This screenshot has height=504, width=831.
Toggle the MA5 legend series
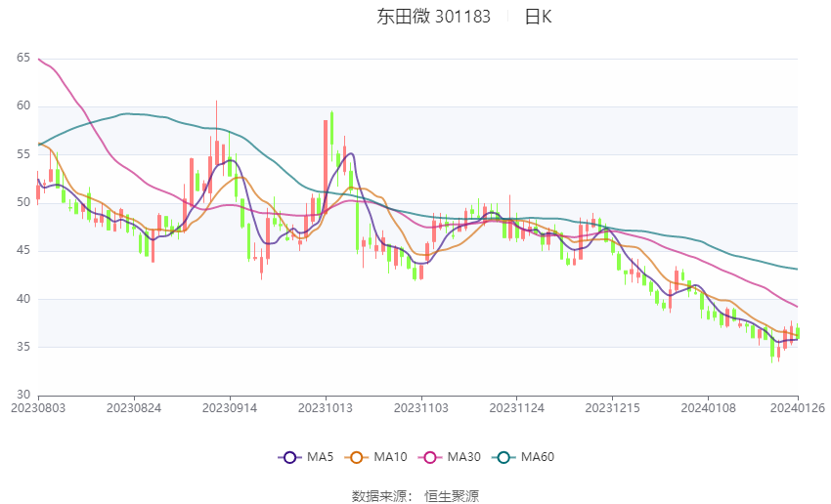306,457
